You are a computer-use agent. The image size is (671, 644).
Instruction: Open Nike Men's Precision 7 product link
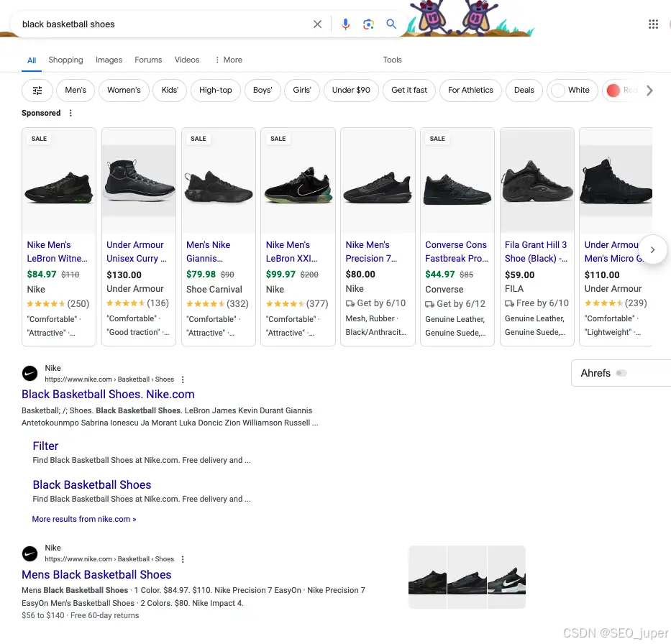(x=371, y=252)
